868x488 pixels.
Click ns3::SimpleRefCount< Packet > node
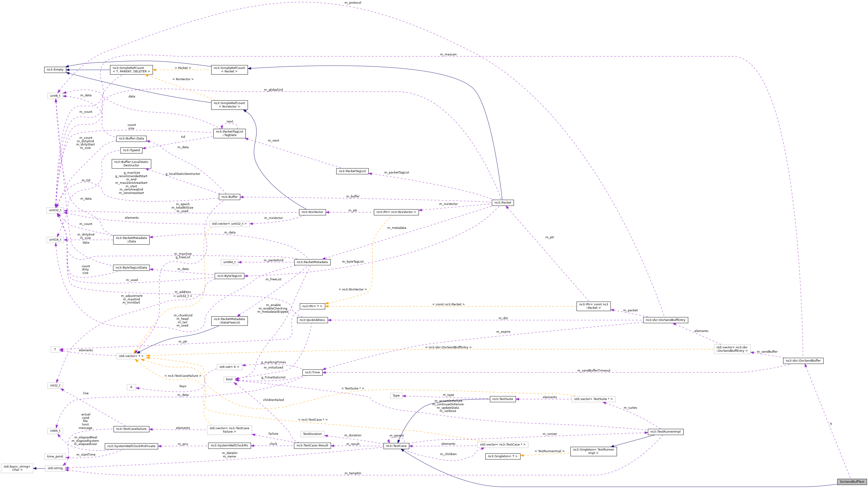point(230,70)
